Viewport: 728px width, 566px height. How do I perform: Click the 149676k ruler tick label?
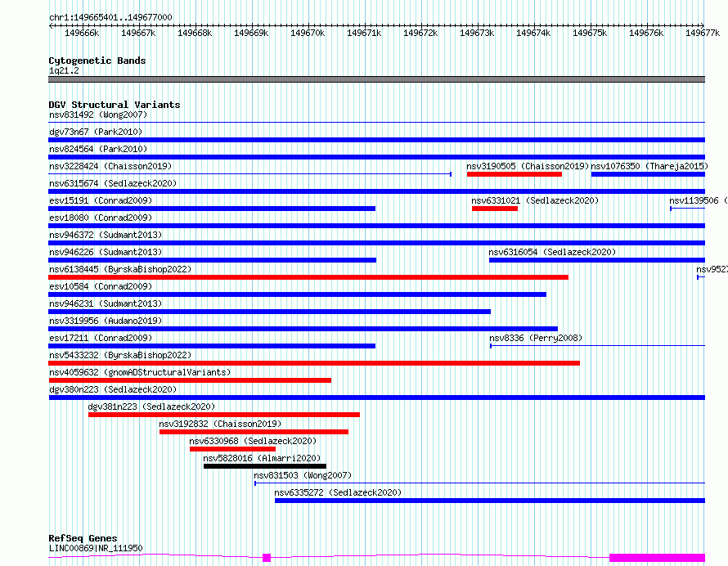tap(646, 33)
